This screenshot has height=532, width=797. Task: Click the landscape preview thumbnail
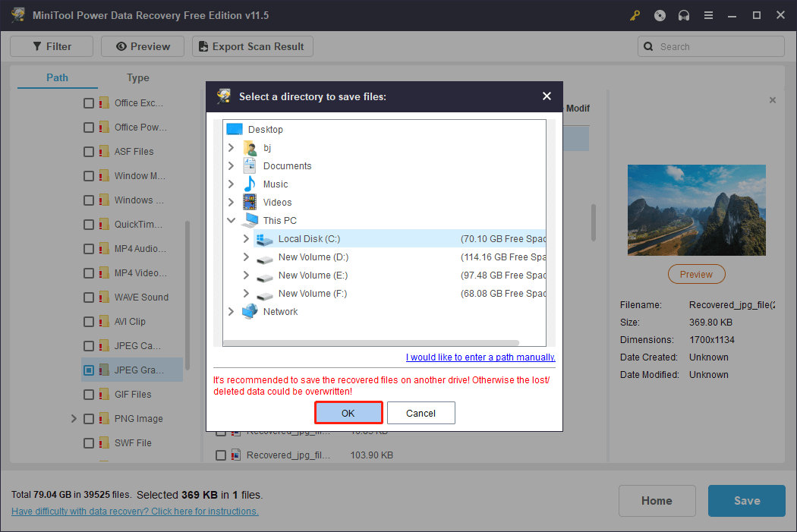point(696,210)
